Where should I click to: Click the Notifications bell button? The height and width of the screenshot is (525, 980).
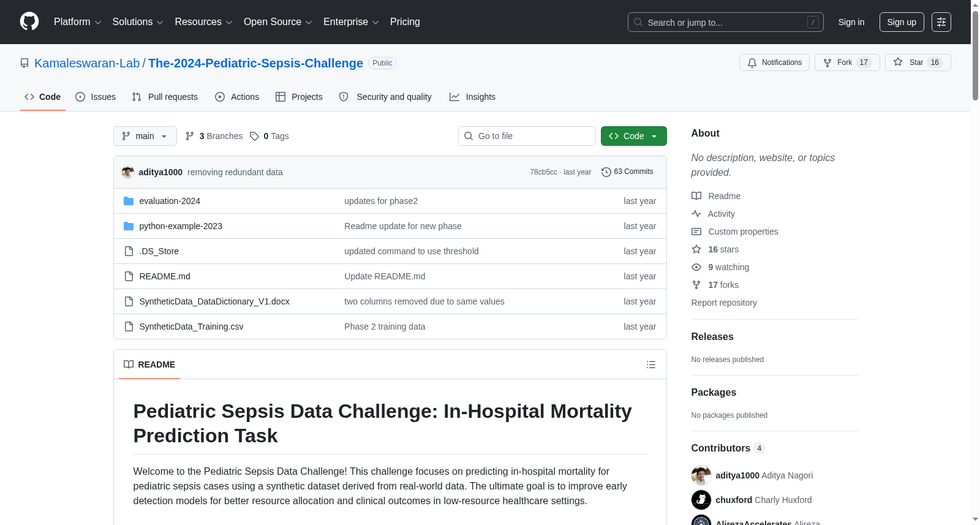pos(774,62)
